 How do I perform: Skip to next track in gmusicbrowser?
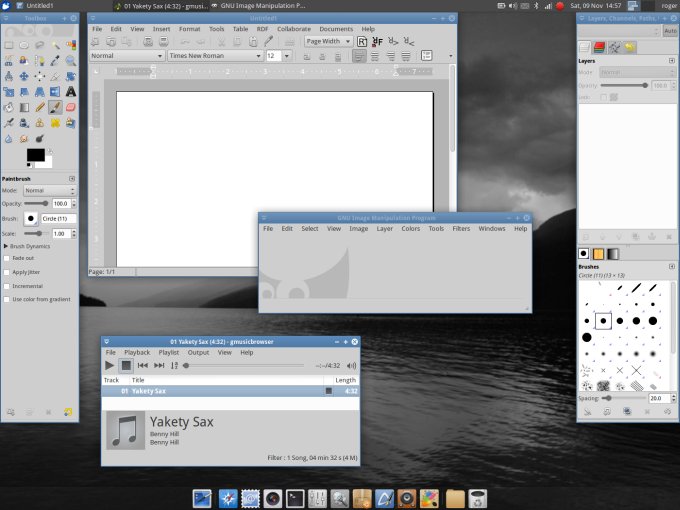pos(159,366)
